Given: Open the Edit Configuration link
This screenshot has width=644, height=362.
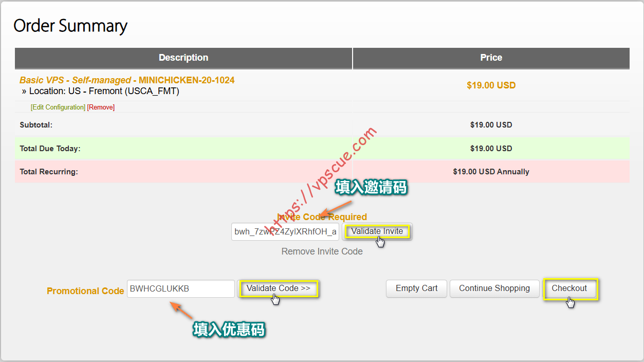Looking at the screenshot, I should pyautogui.click(x=58, y=107).
